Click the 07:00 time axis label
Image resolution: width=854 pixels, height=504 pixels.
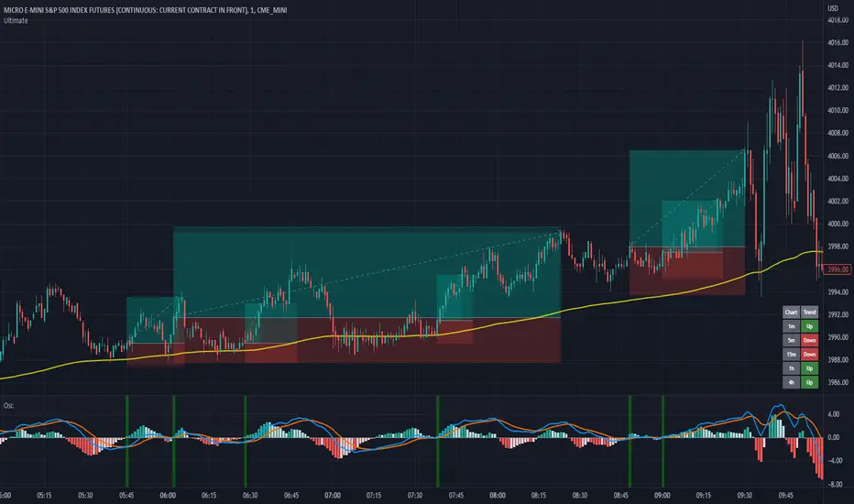click(333, 495)
